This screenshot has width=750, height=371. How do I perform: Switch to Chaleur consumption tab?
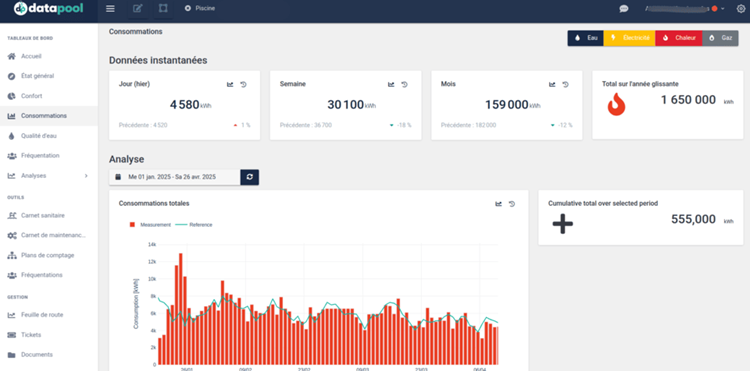679,38
